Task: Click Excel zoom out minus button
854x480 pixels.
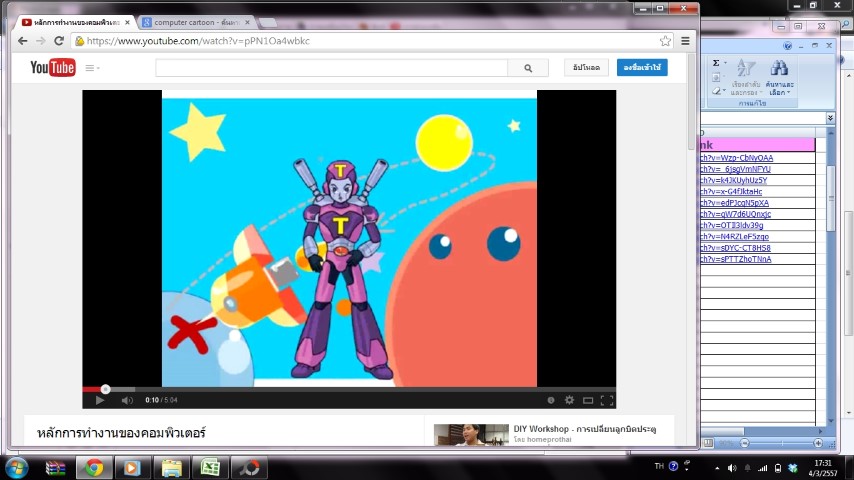Action: pyautogui.click(x=745, y=443)
